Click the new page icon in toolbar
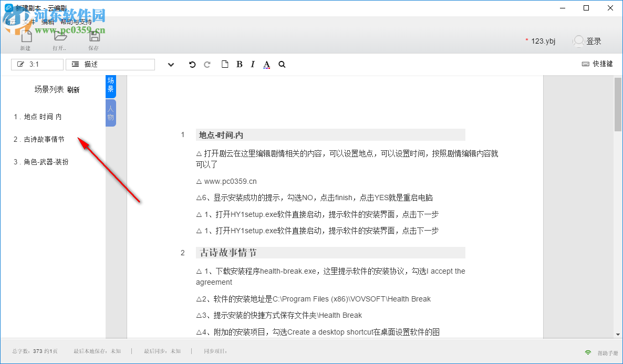Image resolution: width=623 pixels, height=364 pixels. [225, 64]
